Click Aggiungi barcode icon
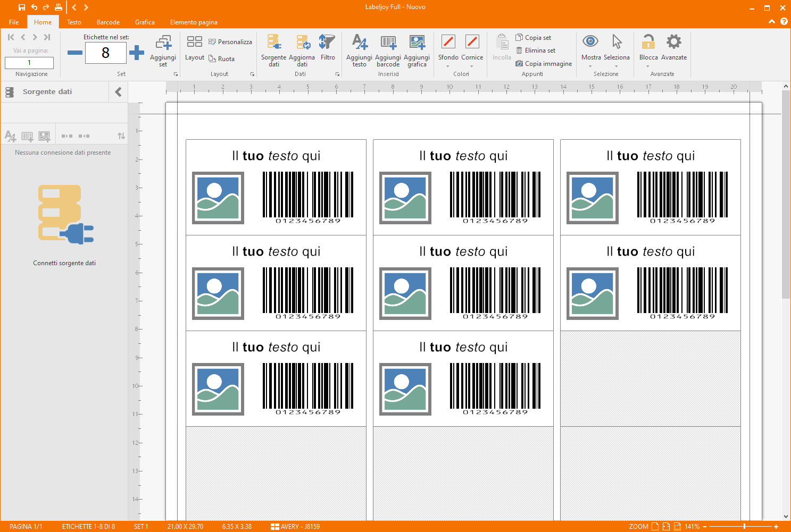This screenshot has height=532, width=791. coord(388,43)
